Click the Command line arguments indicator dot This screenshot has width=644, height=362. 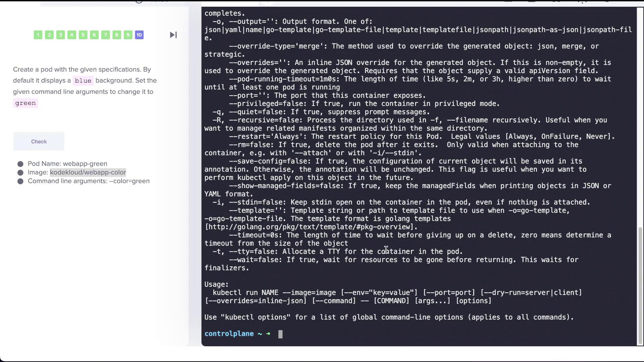(x=21, y=181)
